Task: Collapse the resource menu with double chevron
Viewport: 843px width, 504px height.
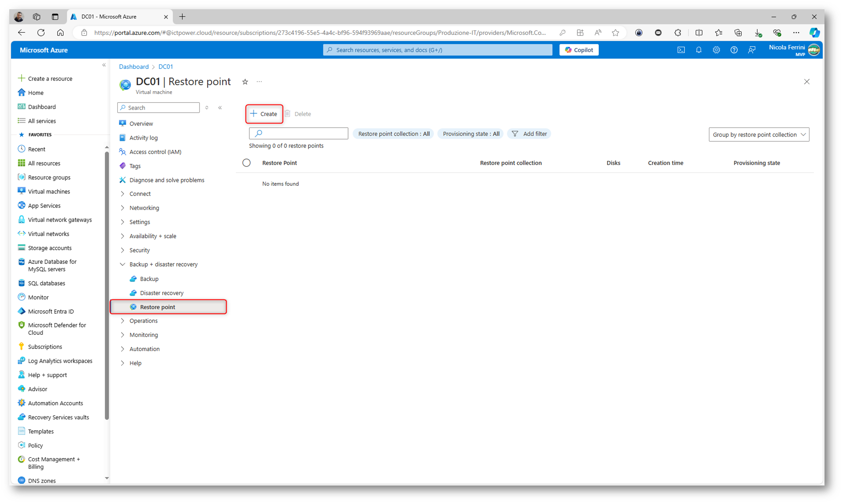Action: (220, 108)
